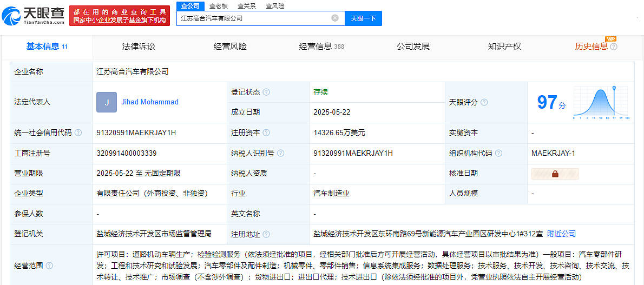Click the lock icon for 核准日期
Image resolution: width=644 pixels, height=285 pixels.
pos(555,174)
